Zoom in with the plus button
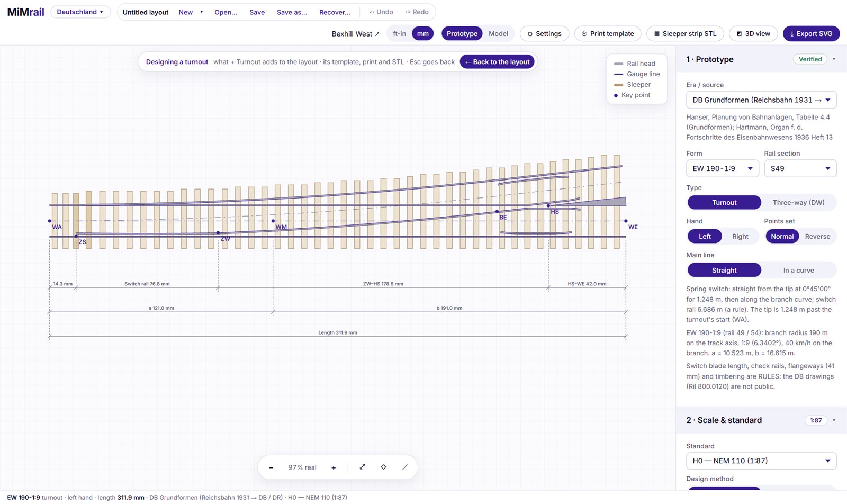The height and width of the screenshot is (504, 847). pyautogui.click(x=334, y=467)
